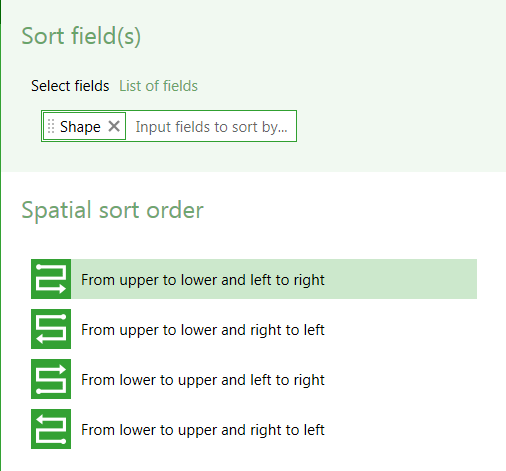Click the word 'fields' in 'List of fields'
506x471 pixels.
click(180, 86)
